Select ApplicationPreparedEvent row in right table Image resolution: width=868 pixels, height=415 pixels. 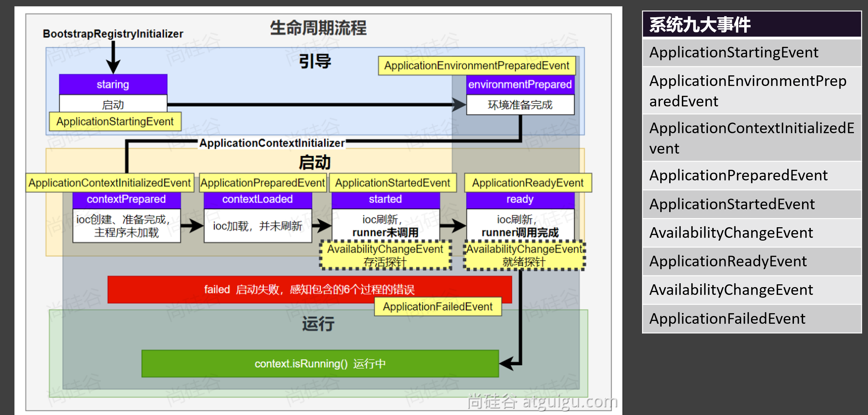pos(752,175)
